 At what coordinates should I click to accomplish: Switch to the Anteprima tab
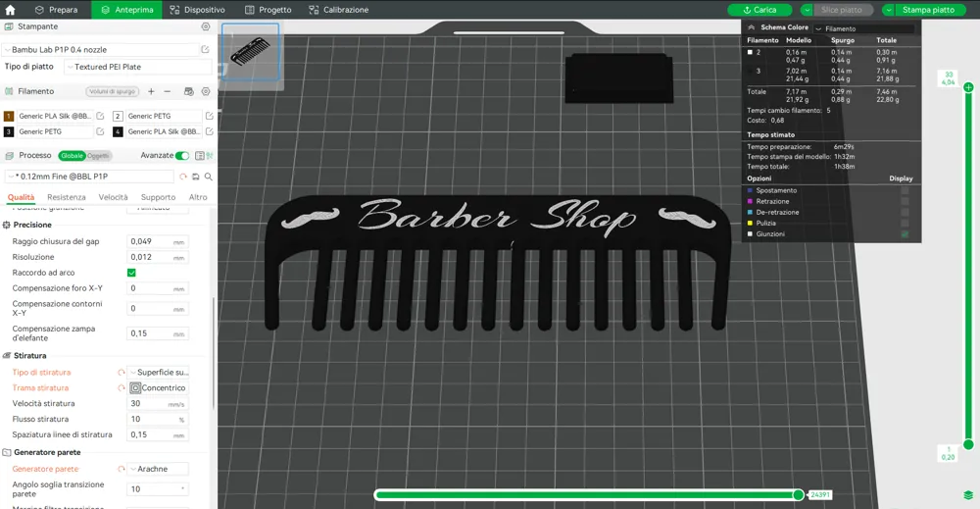(x=126, y=10)
